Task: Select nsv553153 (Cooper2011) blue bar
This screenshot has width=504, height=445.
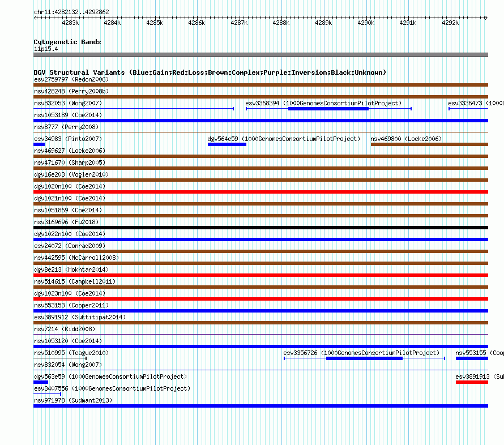Action: click(260, 311)
